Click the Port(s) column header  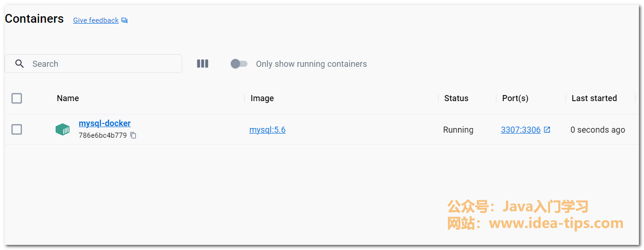[x=515, y=98]
